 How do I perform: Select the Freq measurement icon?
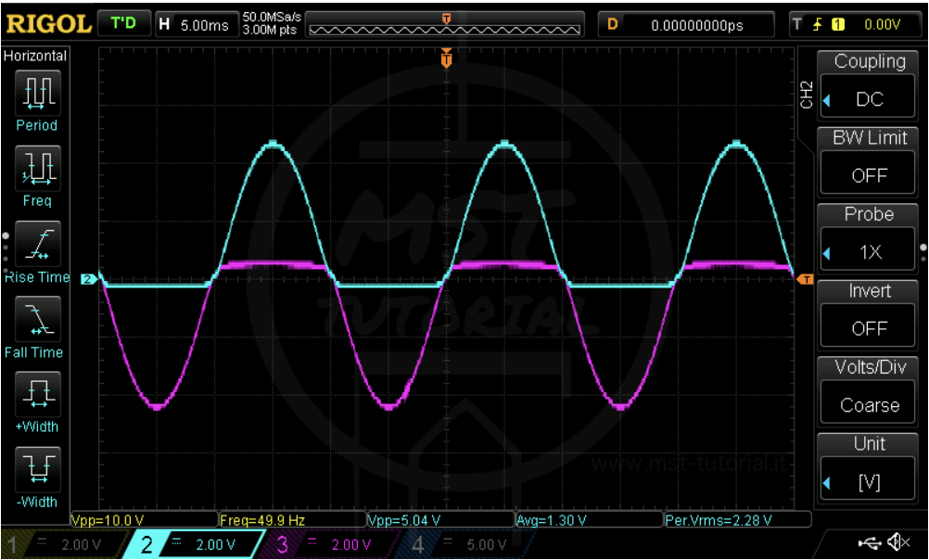[x=37, y=168]
